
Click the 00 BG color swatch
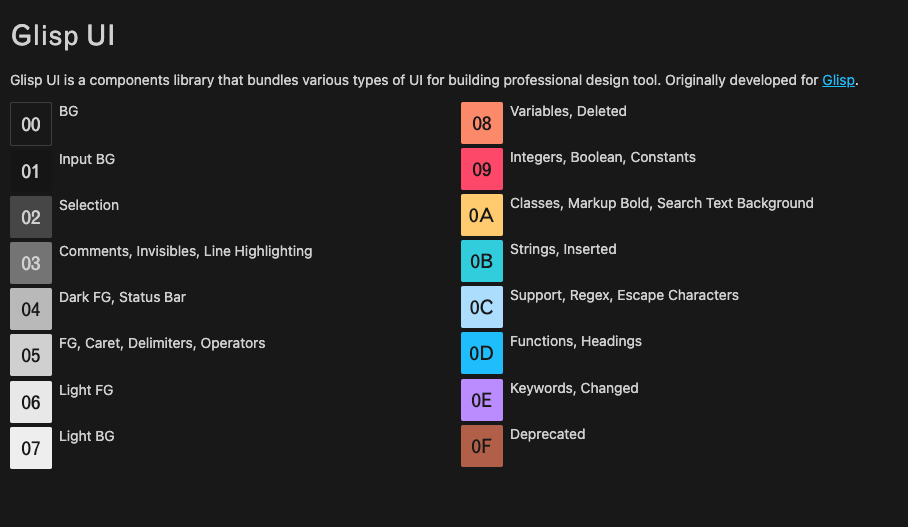(x=31, y=124)
